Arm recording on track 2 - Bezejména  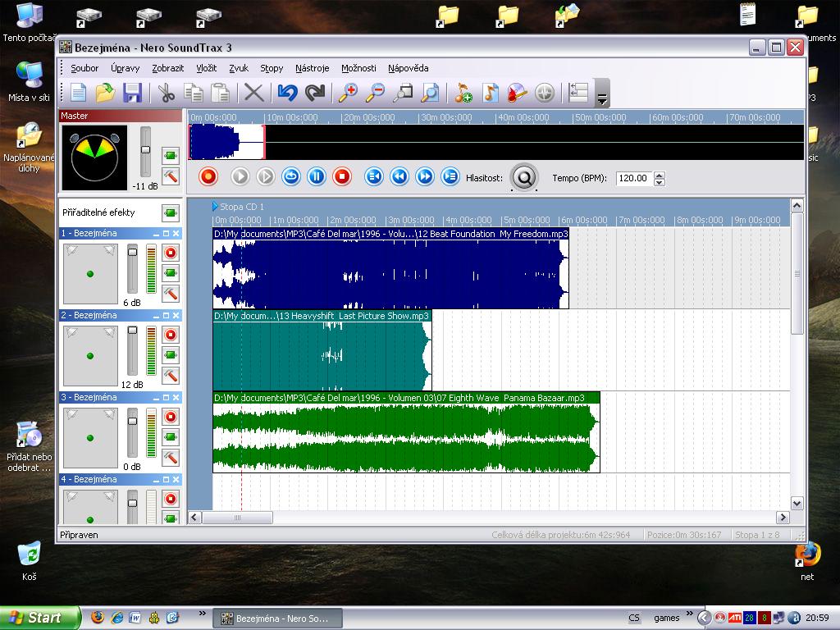[x=171, y=335]
